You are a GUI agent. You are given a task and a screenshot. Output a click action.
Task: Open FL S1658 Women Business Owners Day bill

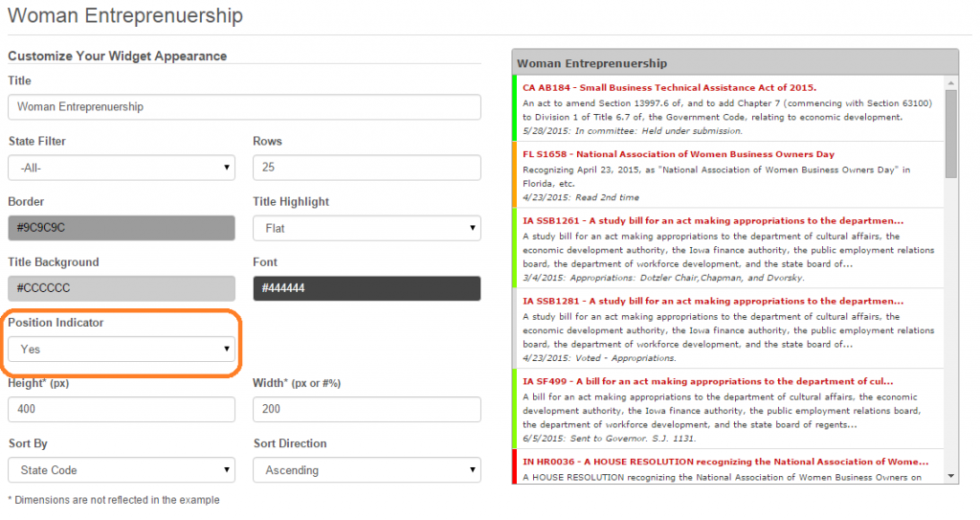[678, 154]
